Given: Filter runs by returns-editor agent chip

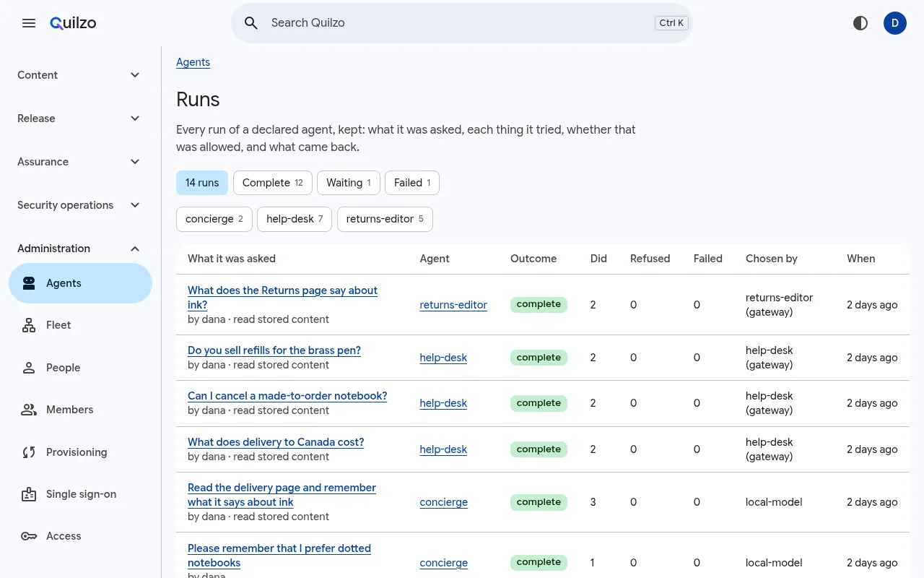Looking at the screenshot, I should coord(385,219).
